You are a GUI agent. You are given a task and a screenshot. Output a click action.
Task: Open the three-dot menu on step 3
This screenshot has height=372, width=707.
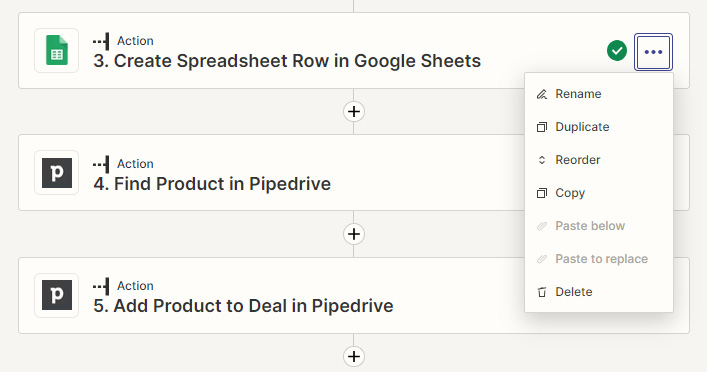coord(653,52)
